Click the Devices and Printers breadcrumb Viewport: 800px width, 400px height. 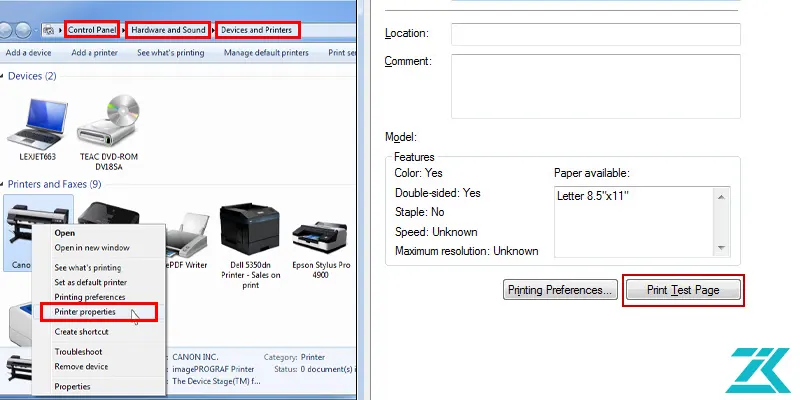tap(257, 30)
